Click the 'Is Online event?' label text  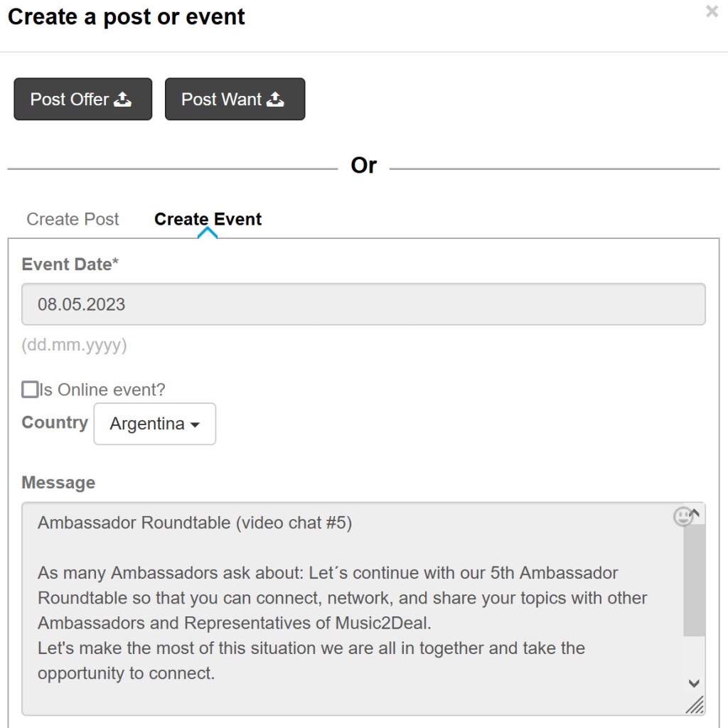[102, 390]
